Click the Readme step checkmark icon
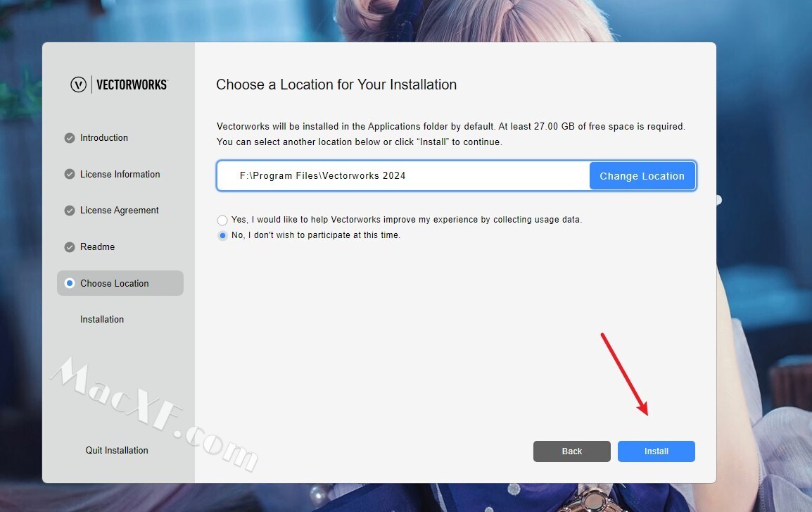 (70, 247)
